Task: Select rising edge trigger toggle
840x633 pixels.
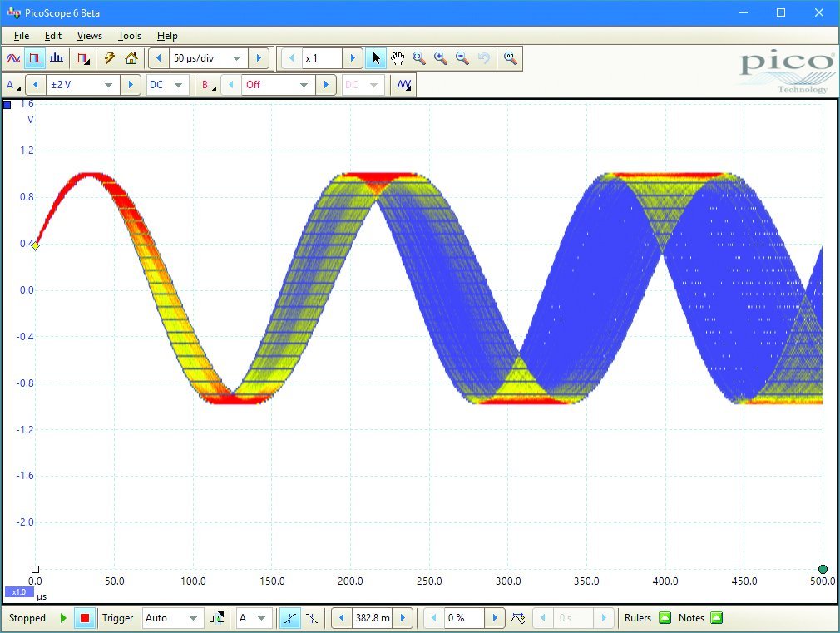Action: point(289,618)
